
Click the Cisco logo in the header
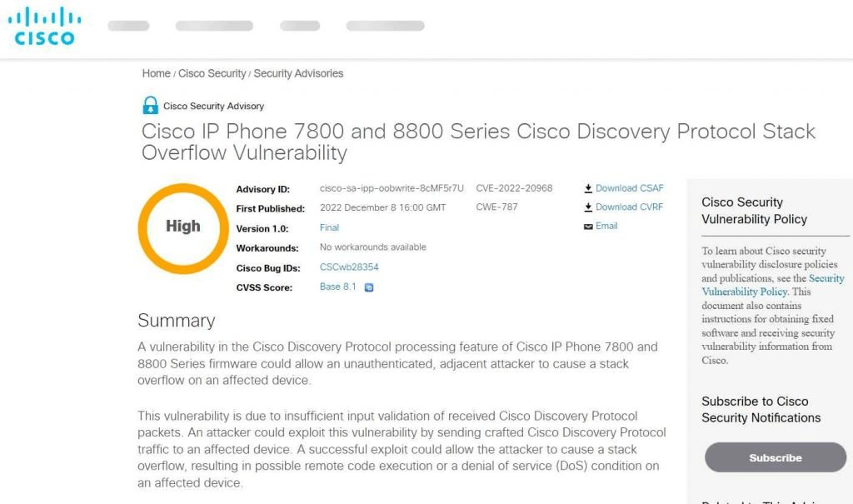coord(42,24)
